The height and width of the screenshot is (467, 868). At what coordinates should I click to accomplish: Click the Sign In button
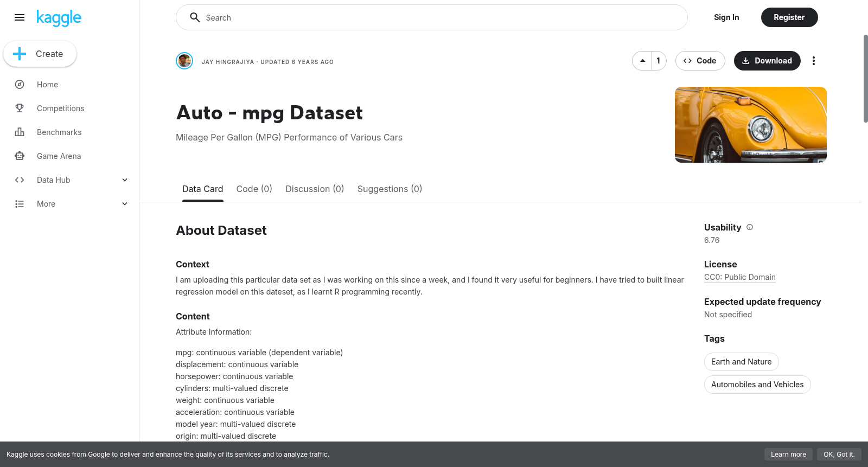(726, 17)
